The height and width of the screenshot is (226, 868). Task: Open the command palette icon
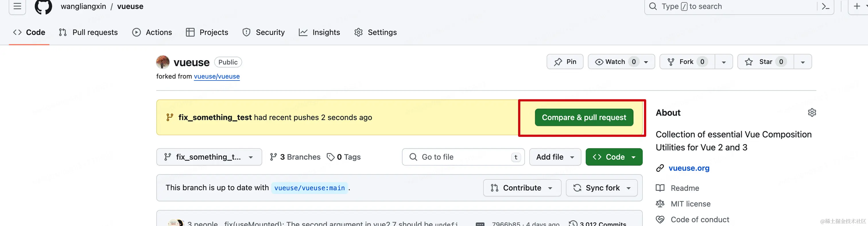(826, 6)
